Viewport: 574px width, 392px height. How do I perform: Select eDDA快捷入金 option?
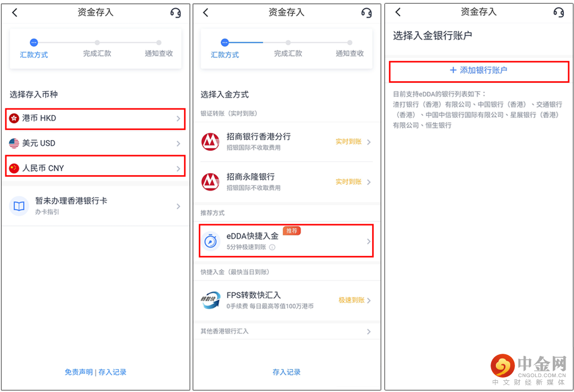pos(286,241)
